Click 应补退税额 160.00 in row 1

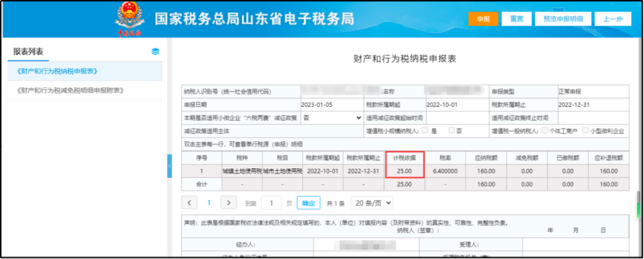[608, 171]
